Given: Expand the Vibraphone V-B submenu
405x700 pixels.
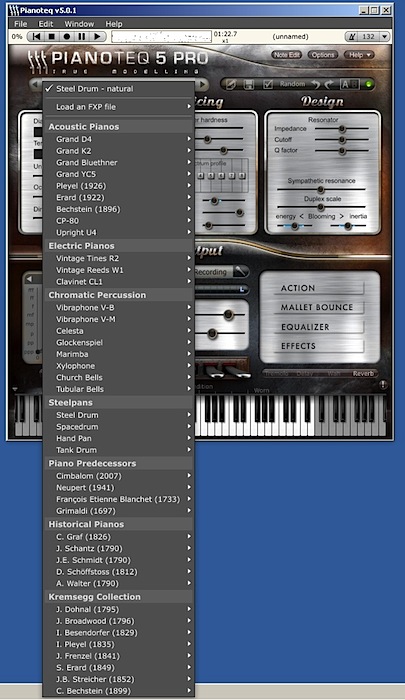Looking at the screenshot, I should (118, 308).
